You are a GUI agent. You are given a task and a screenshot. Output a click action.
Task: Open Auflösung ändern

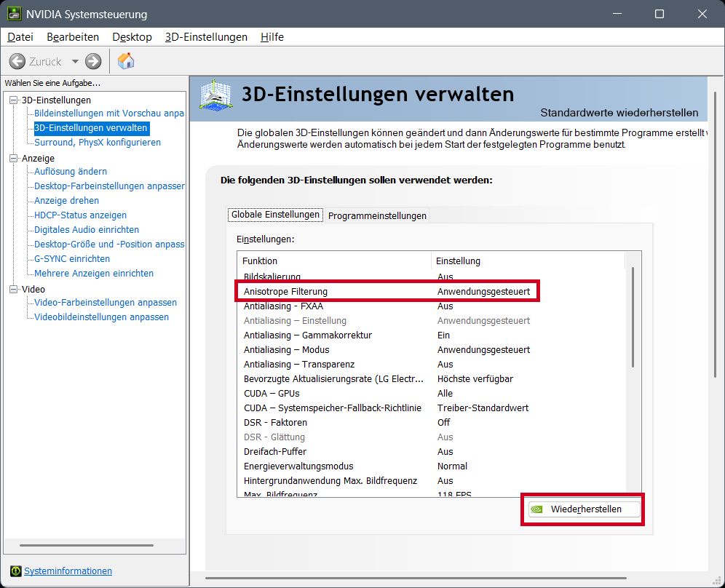click(x=71, y=172)
